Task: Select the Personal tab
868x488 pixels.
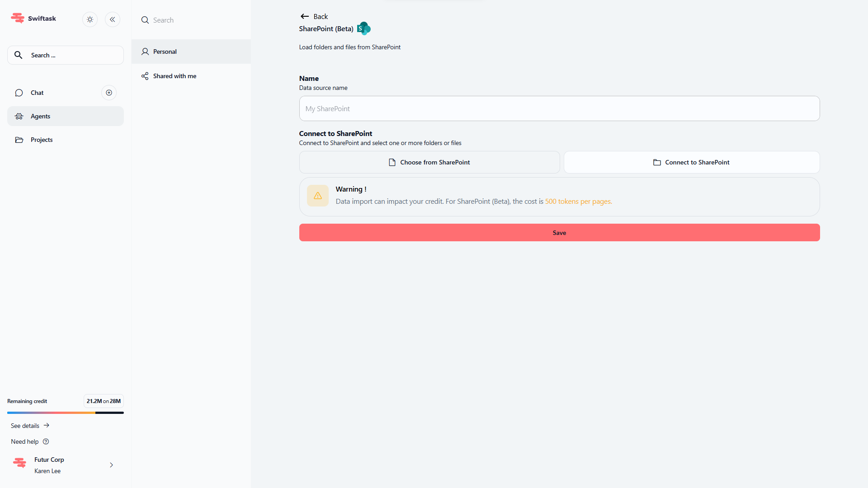Action: coord(191,52)
